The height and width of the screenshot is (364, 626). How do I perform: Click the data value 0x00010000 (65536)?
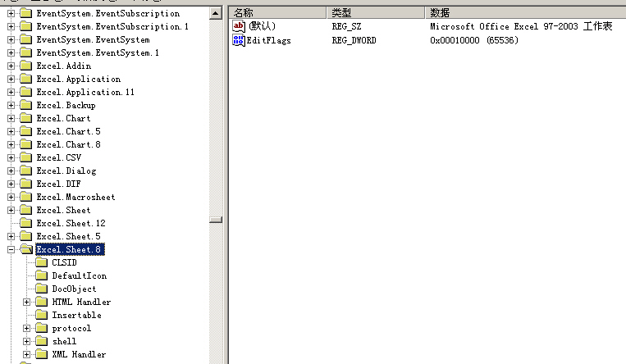click(474, 40)
